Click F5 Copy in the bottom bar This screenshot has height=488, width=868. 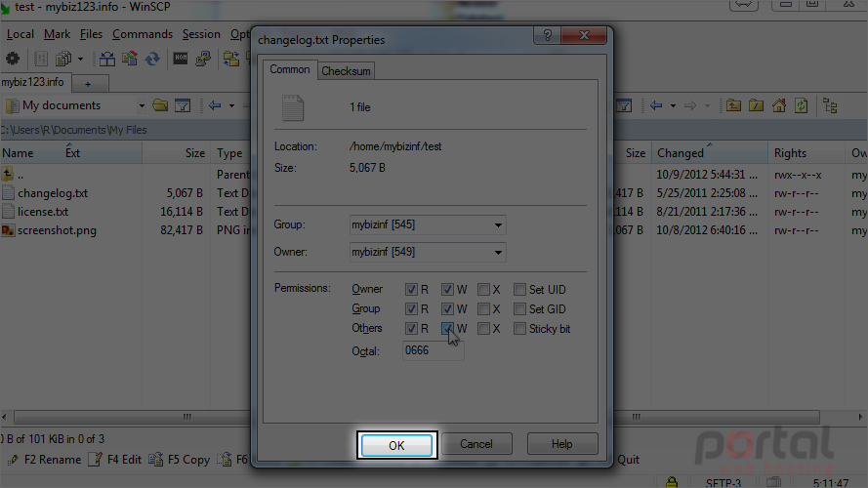tap(179, 460)
